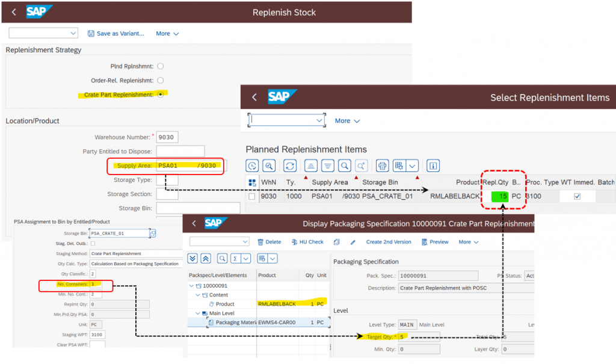616x364 pixels.
Task: Collapse the Content tree node
Action: (198, 295)
